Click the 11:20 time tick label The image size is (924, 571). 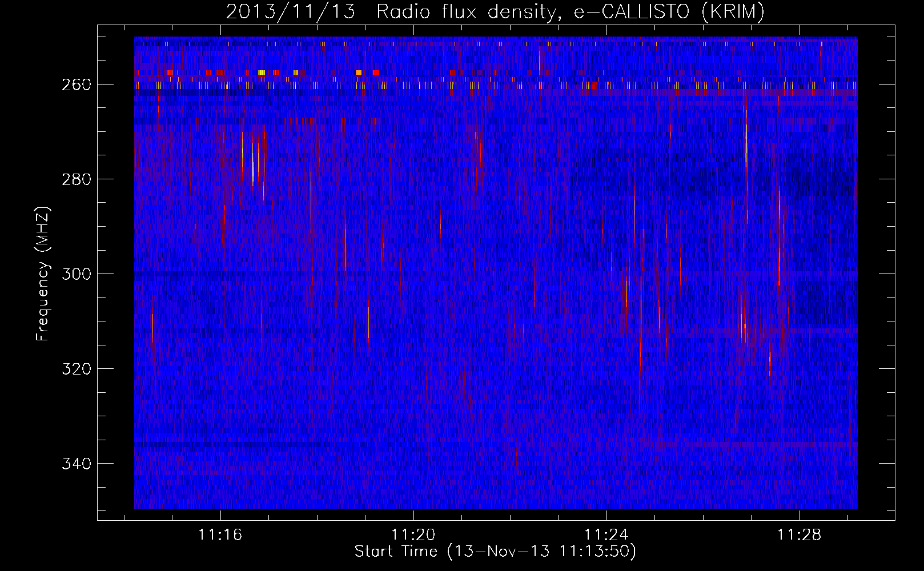413,535
